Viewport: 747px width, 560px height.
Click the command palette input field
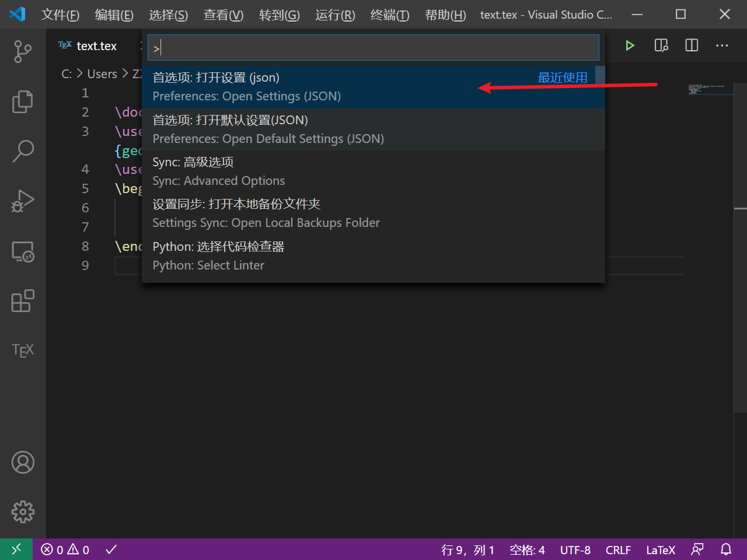[x=373, y=47]
